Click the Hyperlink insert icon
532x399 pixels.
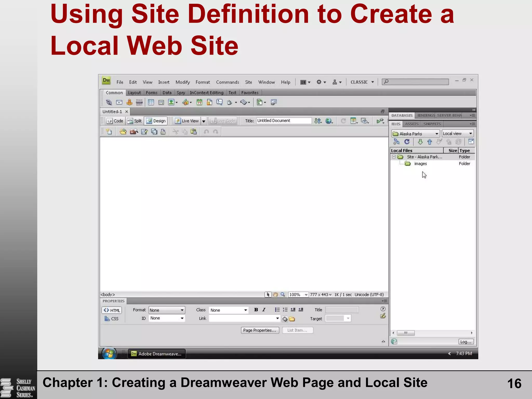coord(109,102)
